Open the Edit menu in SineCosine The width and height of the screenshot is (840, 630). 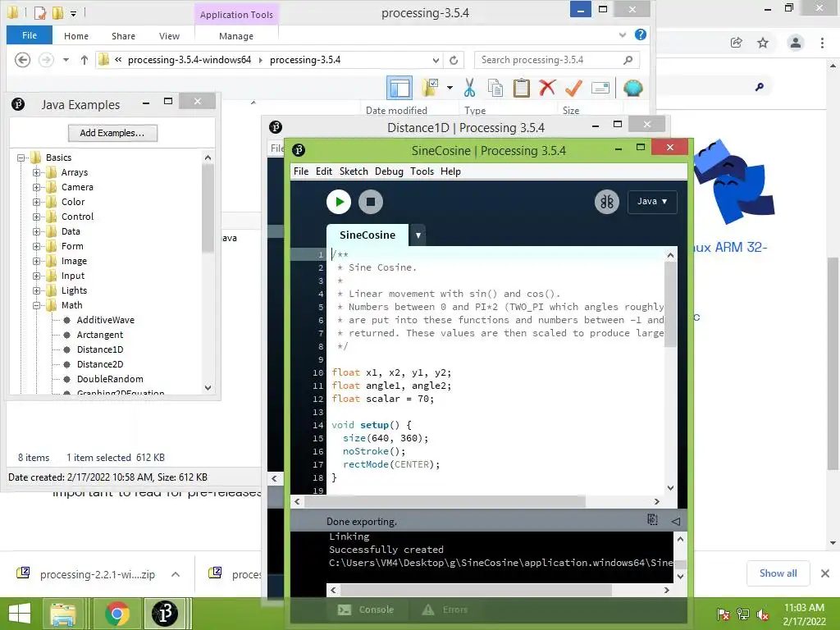323,171
